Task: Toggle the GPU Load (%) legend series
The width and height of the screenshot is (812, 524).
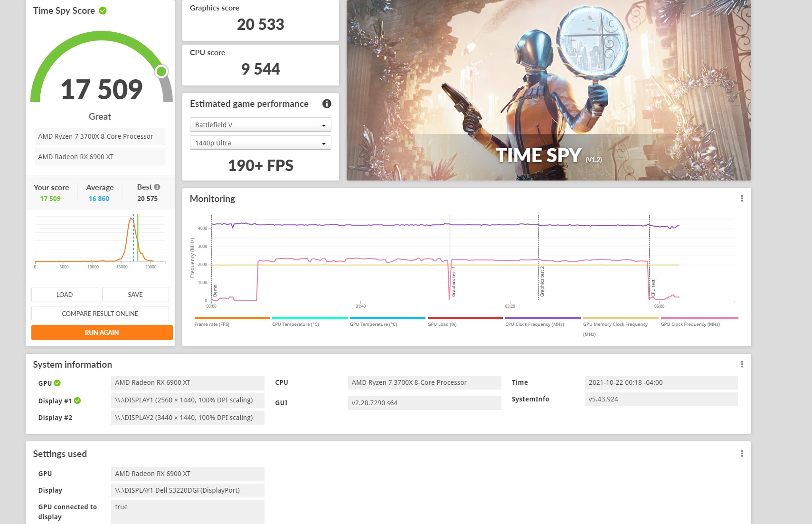Action: 442,324
